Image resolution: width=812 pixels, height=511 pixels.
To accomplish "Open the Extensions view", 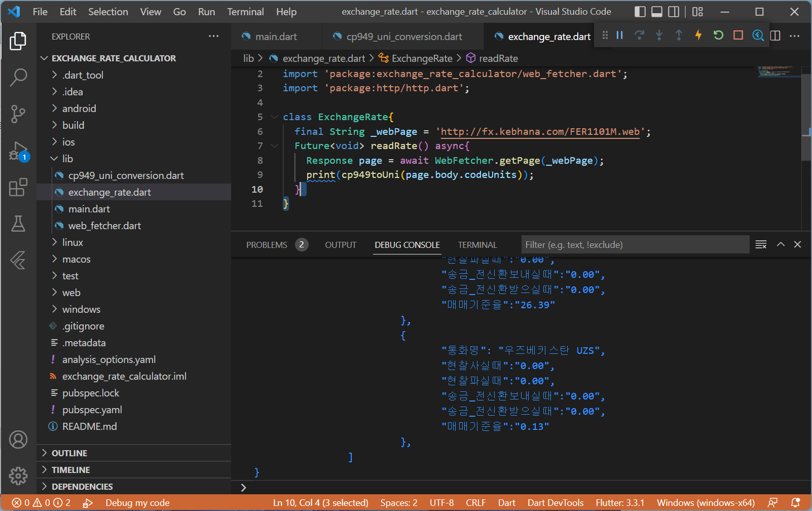I will click(x=18, y=187).
